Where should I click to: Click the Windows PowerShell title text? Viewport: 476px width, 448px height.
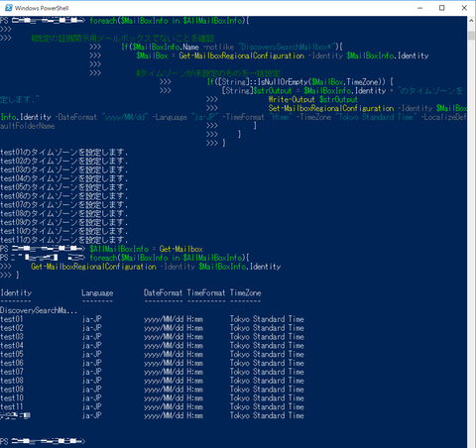pos(42,8)
